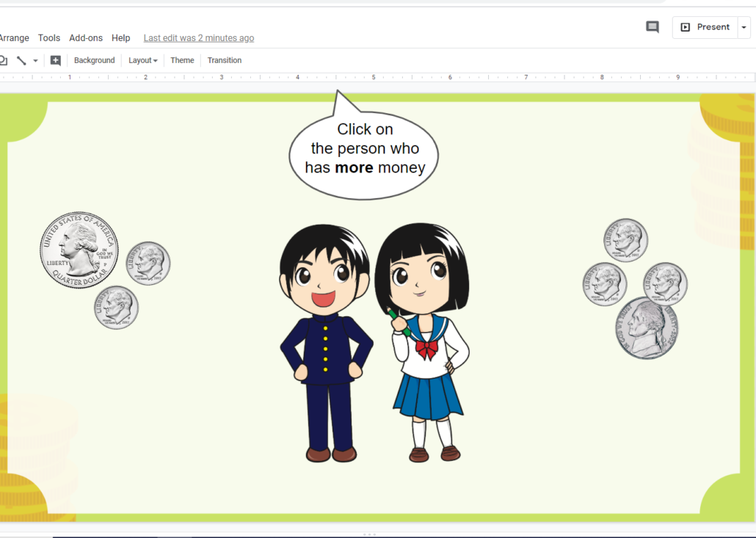Click the Transition button

(x=224, y=60)
